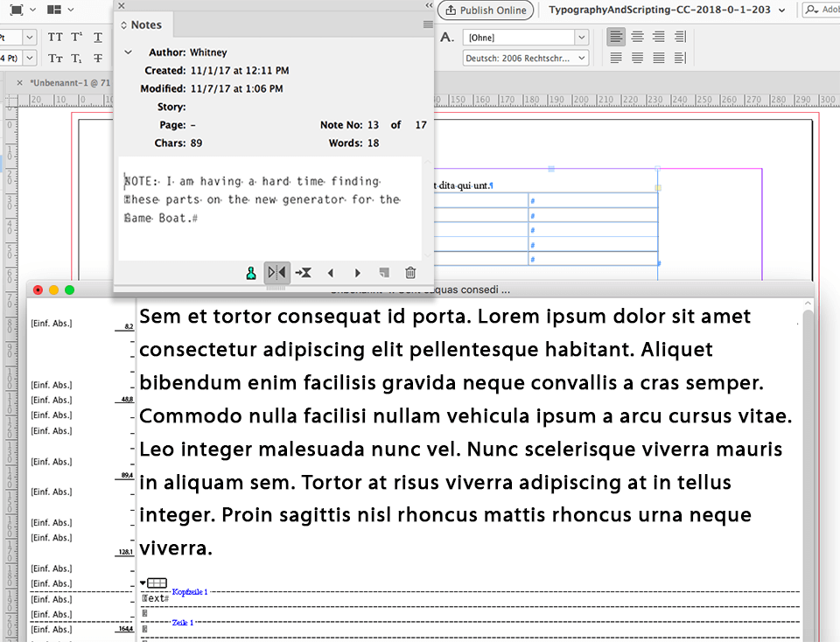Screen dimensions: 840x642
Task: Click the Adobe search field
Action: tap(825, 10)
